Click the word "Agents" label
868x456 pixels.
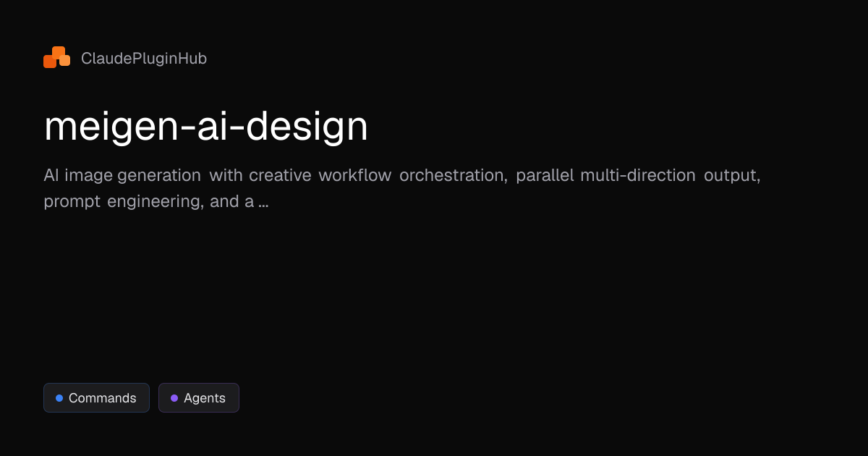coord(204,398)
